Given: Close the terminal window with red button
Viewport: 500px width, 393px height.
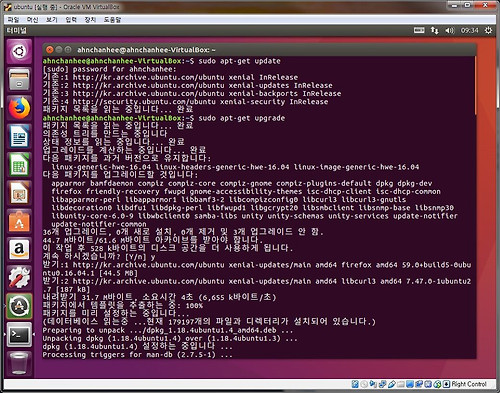Looking at the screenshot, I should [50, 50].
